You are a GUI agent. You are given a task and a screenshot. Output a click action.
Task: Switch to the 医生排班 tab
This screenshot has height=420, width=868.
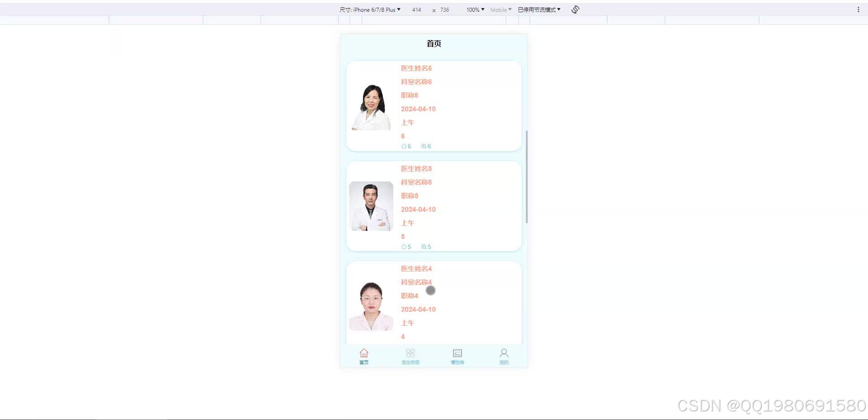(x=410, y=357)
